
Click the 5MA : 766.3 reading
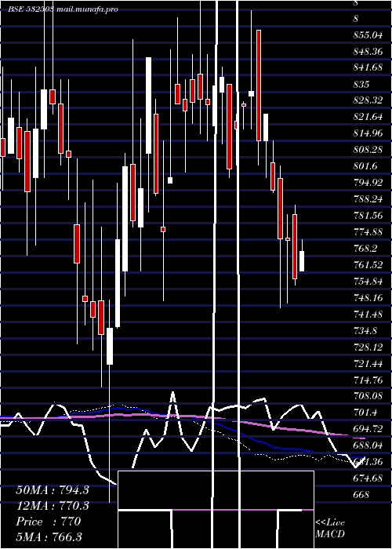49,537
